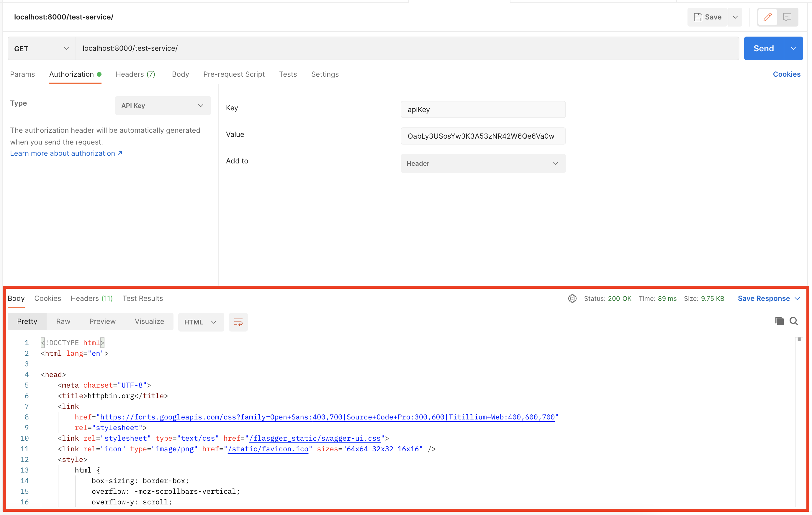This screenshot has height=515, width=812.
Task: Save the request via the Save icon
Action: click(707, 17)
